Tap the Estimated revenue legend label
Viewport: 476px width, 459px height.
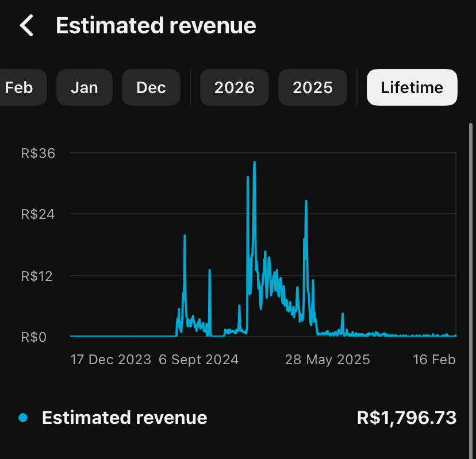pos(125,418)
